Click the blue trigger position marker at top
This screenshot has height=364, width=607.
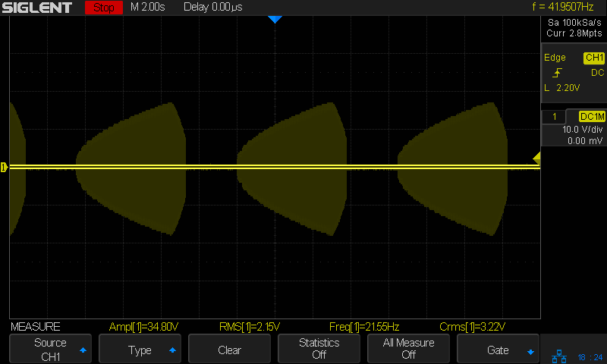pyautogui.click(x=275, y=19)
